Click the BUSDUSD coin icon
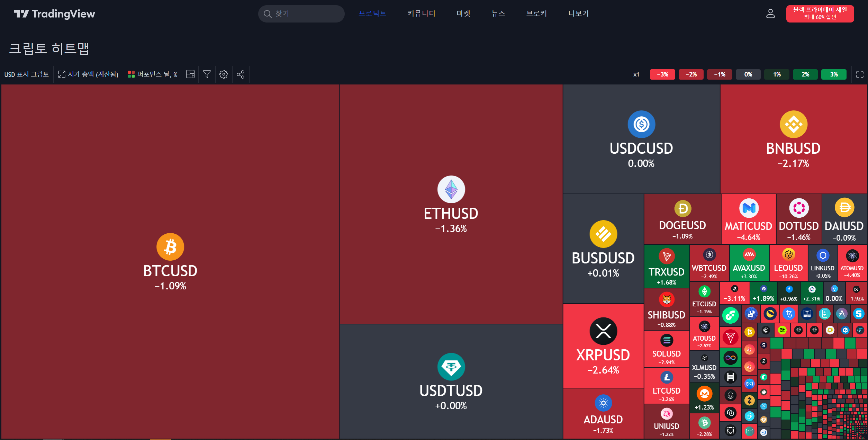Screen dimensions: 868x440 tap(603, 234)
